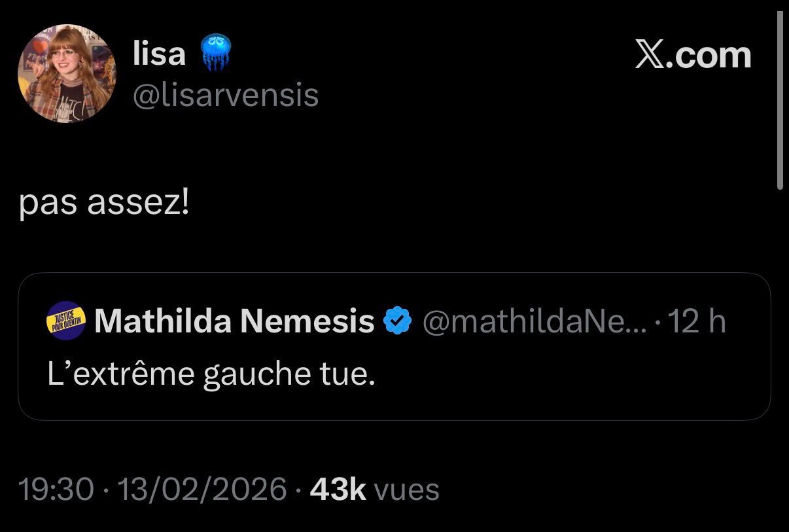This screenshot has width=789, height=532.
Task: Click the 43k views count
Action: [338, 489]
